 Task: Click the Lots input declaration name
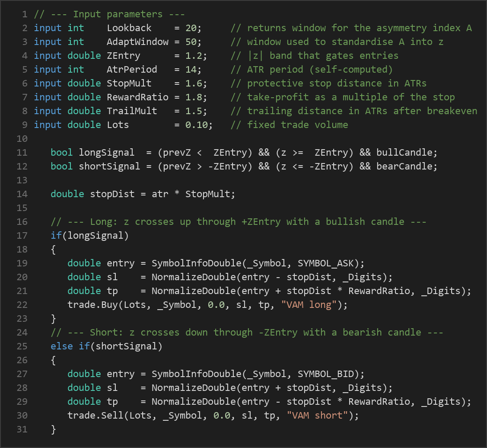[x=118, y=125]
